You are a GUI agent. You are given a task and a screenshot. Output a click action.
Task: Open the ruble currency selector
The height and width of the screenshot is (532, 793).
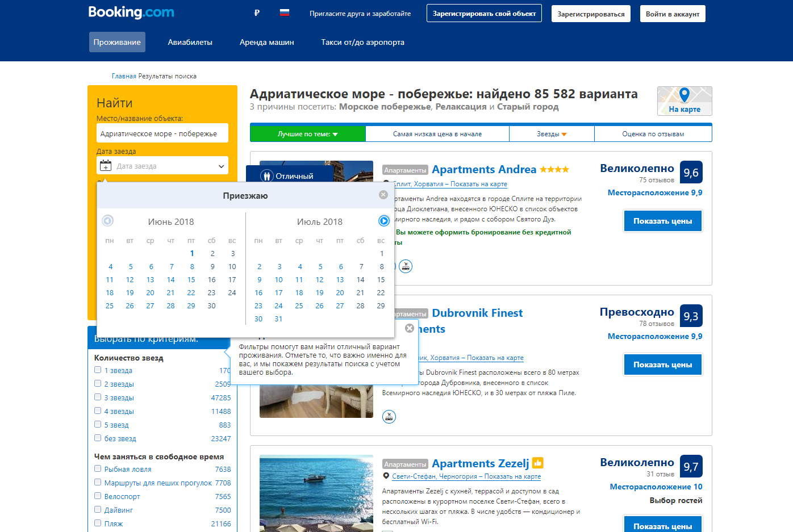click(x=257, y=12)
